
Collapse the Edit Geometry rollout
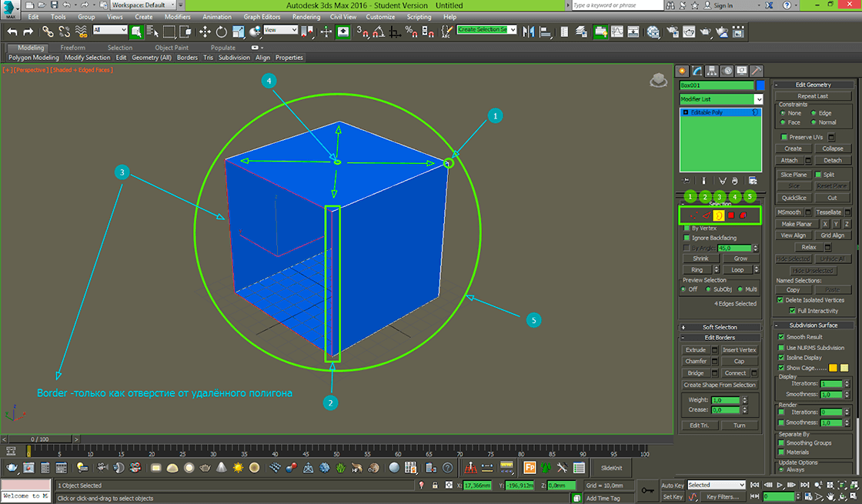pos(813,85)
